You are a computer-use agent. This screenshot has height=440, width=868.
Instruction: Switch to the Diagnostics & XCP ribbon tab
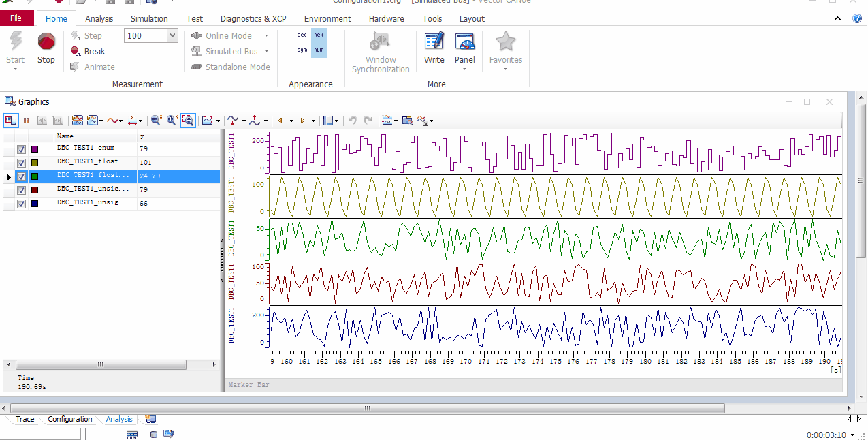tap(253, 19)
